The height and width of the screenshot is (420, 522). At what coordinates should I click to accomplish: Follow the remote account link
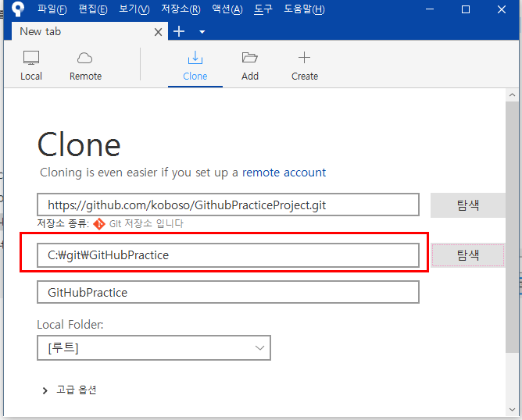point(284,173)
